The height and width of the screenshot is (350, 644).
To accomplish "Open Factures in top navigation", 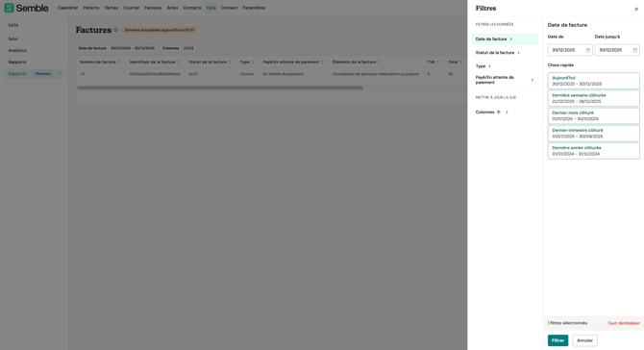I will 153,8.
